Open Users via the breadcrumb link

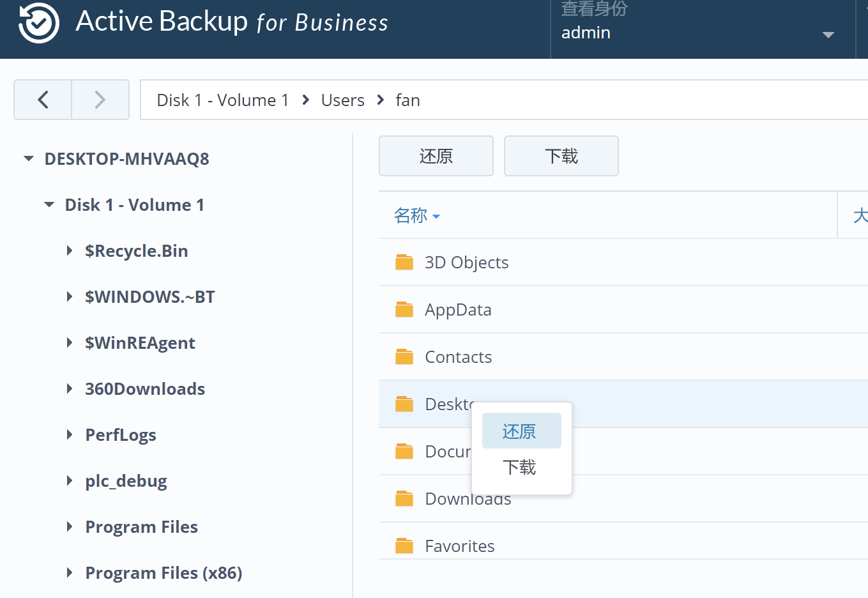(342, 100)
